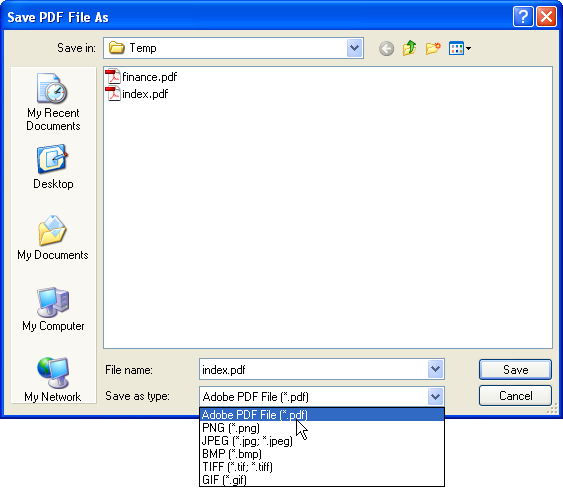Open My Recent Documents shortcut

(x=53, y=102)
